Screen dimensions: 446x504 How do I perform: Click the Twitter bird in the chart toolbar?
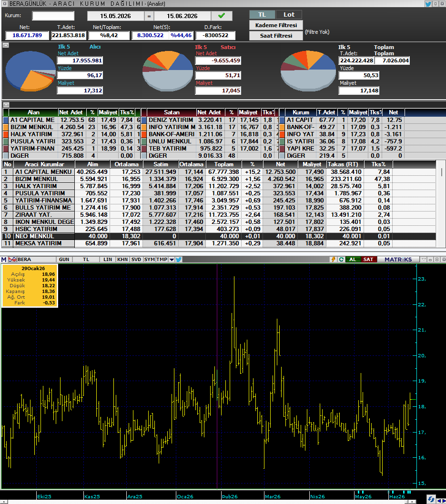point(179,260)
